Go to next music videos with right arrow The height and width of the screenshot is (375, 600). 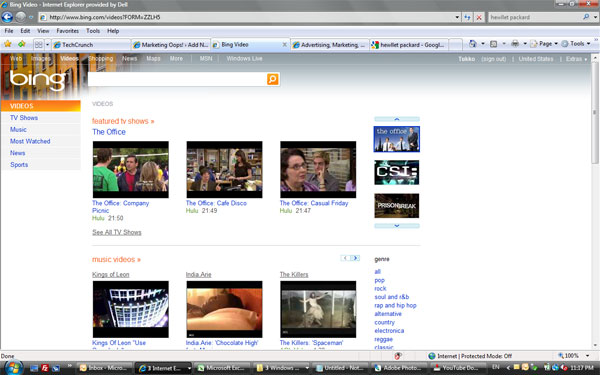pos(355,258)
